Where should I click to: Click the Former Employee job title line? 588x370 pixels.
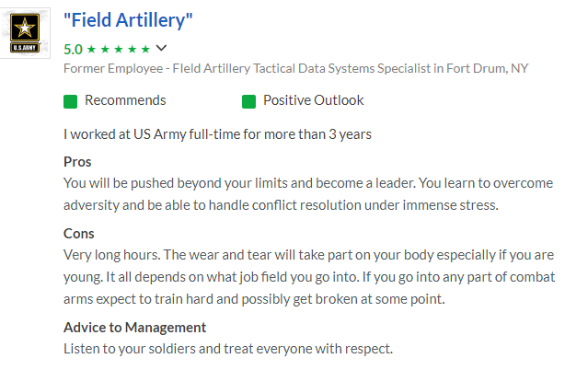point(295,68)
